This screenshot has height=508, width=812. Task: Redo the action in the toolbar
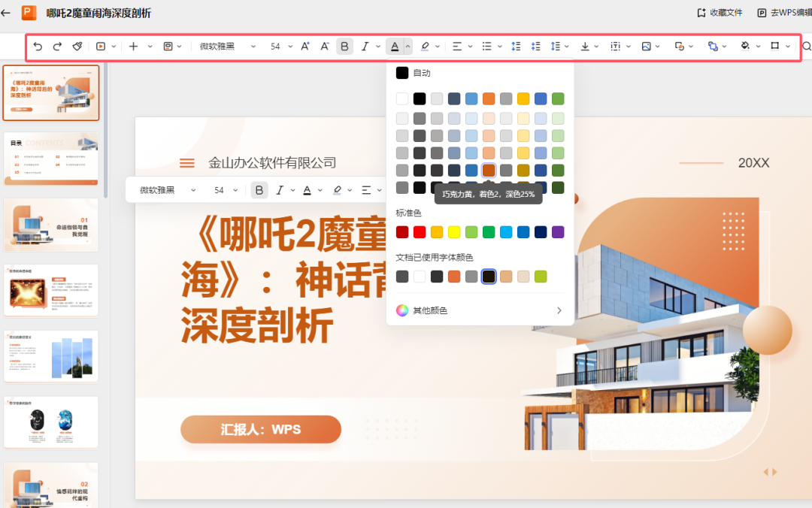click(57, 46)
